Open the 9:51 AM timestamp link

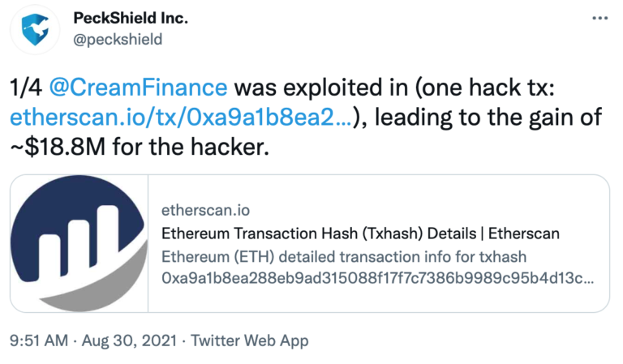coord(39,340)
